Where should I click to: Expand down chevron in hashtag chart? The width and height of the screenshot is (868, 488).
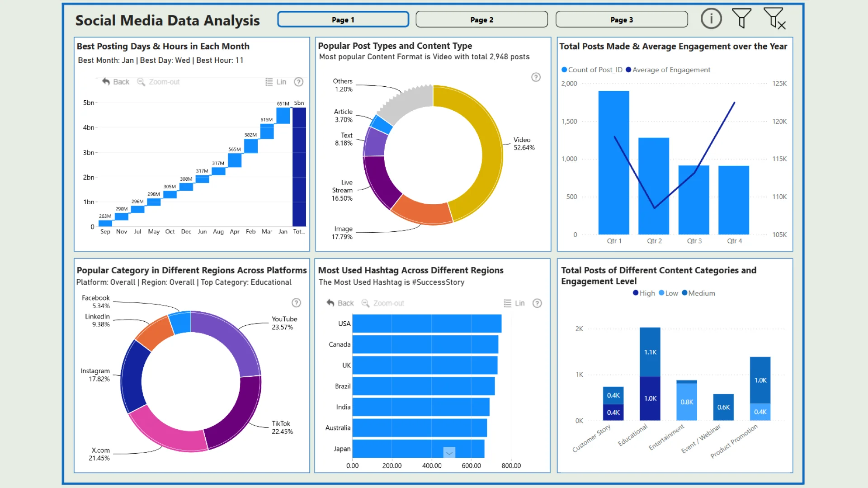[x=449, y=452]
